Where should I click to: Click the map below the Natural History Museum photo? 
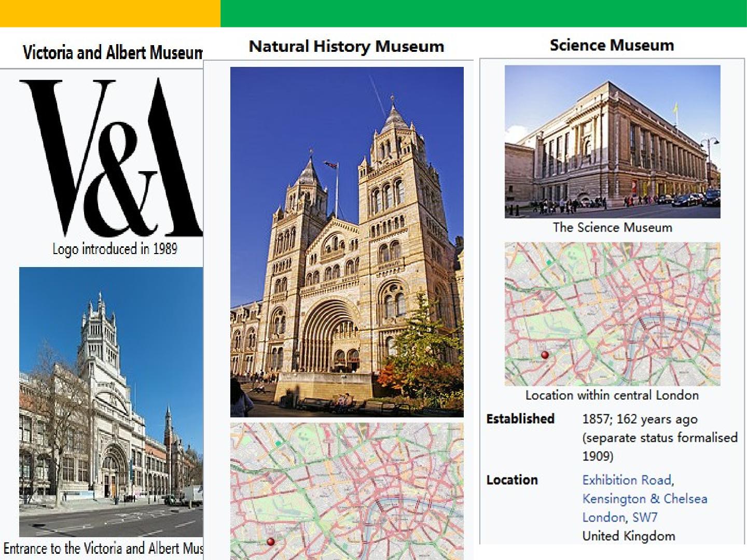coord(347,491)
